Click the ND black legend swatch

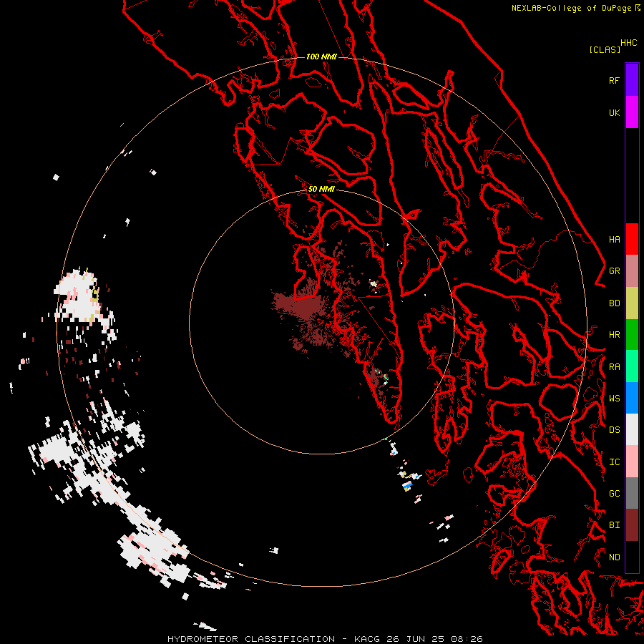click(x=632, y=557)
